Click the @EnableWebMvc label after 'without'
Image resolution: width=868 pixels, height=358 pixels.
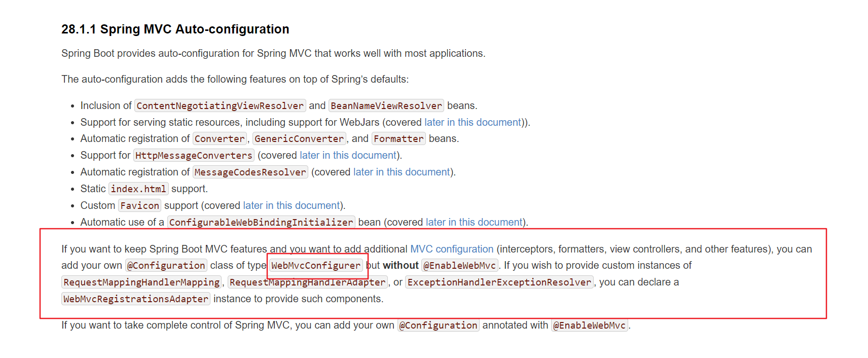pyautogui.click(x=460, y=265)
